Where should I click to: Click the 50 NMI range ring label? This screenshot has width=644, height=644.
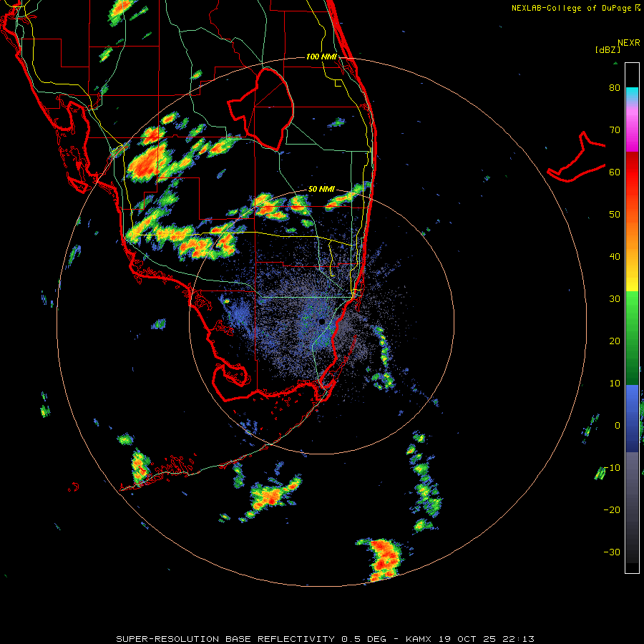click(321, 189)
